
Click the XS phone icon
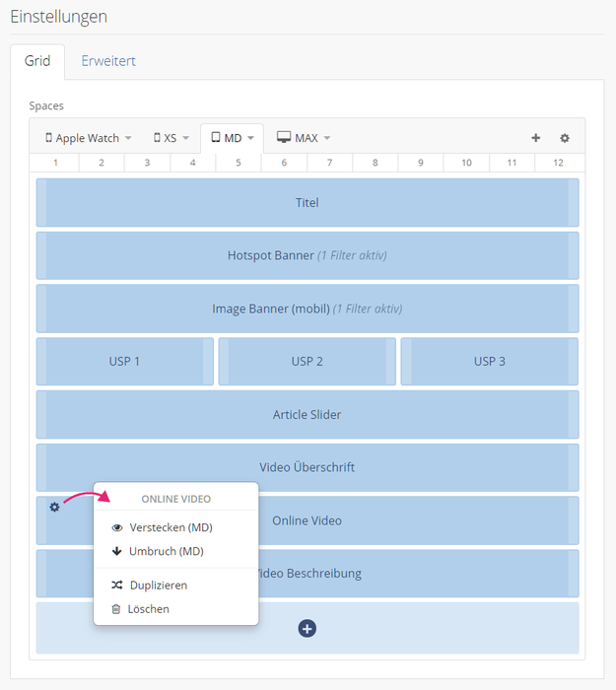point(157,138)
